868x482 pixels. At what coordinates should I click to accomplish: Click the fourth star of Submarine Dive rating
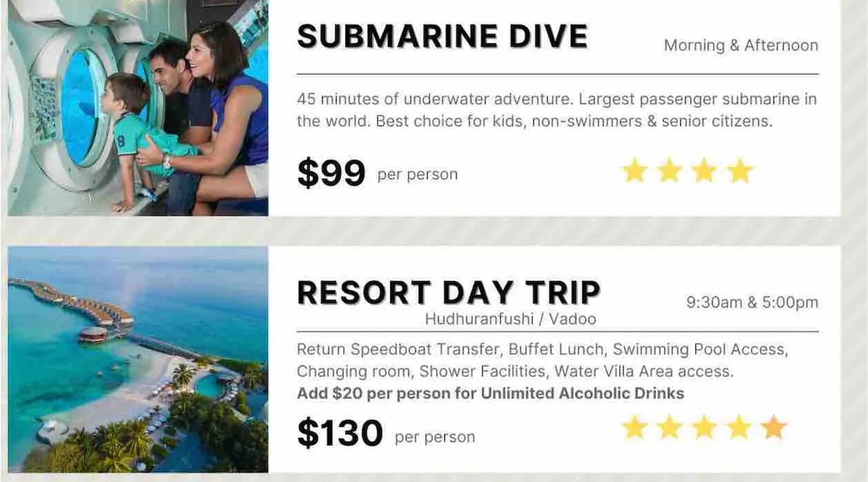[740, 171]
